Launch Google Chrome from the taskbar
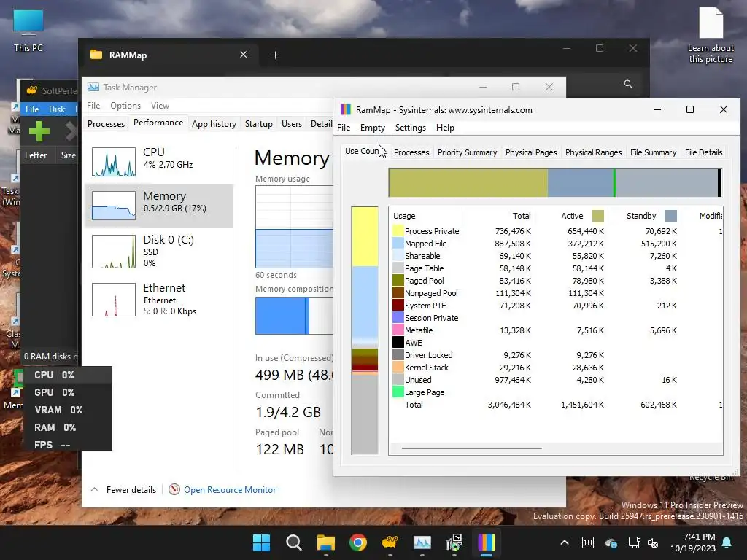The width and height of the screenshot is (747, 560). (x=357, y=542)
